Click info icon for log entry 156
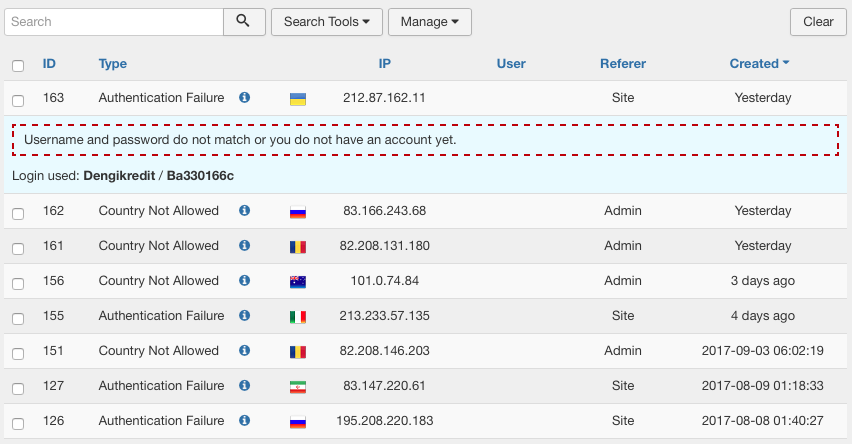This screenshot has width=852, height=444. (245, 281)
